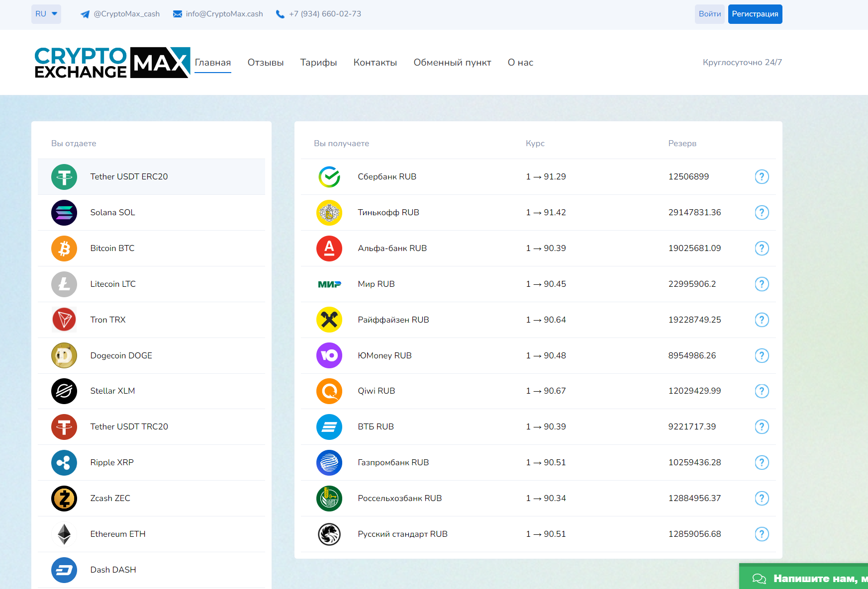Viewport: 868px width, 589px height.
Task: Click the rate 1 → 90.64 for Райффайзен
Action: (x=546, y=320)
